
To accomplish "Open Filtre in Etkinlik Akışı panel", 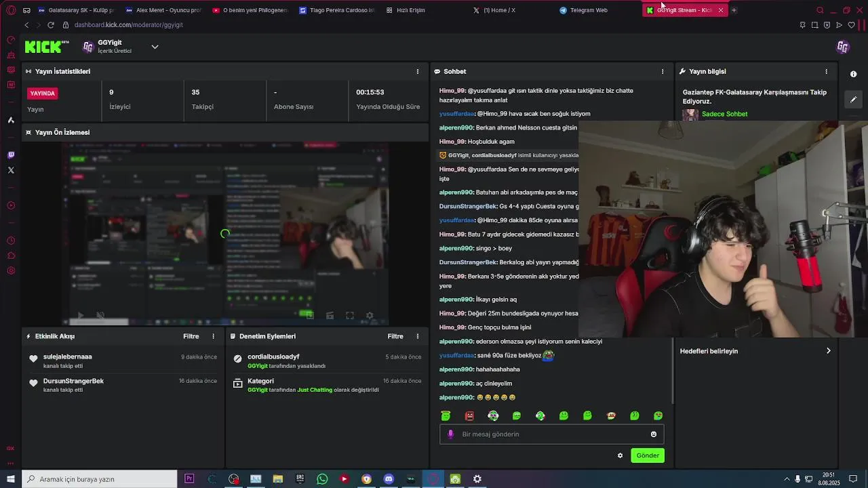I will point(191,336).
